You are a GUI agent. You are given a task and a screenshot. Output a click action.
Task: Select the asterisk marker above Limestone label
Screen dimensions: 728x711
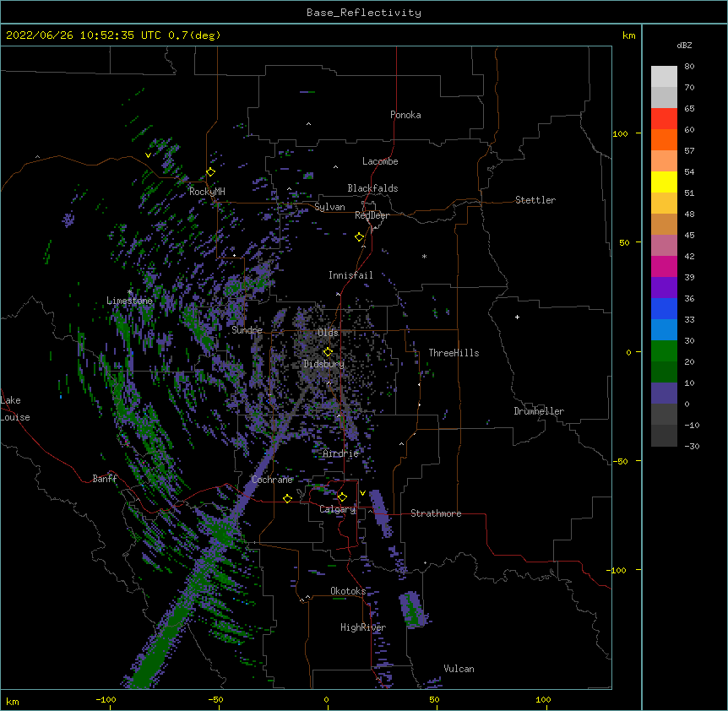coord(130,292)
